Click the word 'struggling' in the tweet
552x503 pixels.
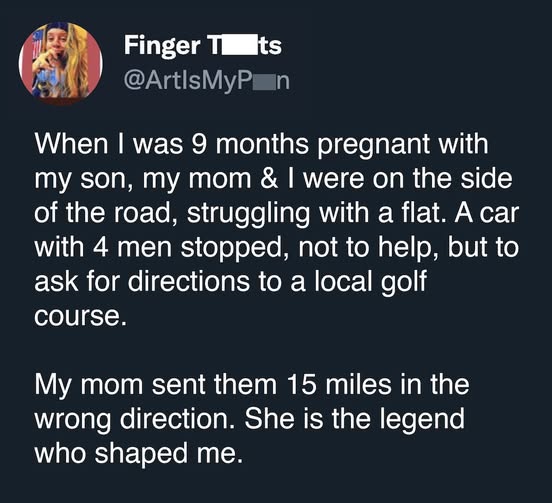248,214
